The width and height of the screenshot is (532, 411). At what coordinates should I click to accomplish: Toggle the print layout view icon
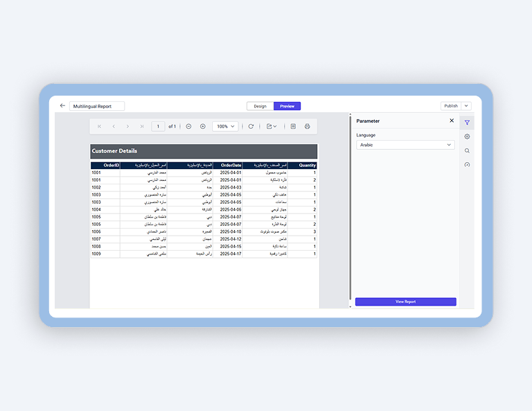293,126
